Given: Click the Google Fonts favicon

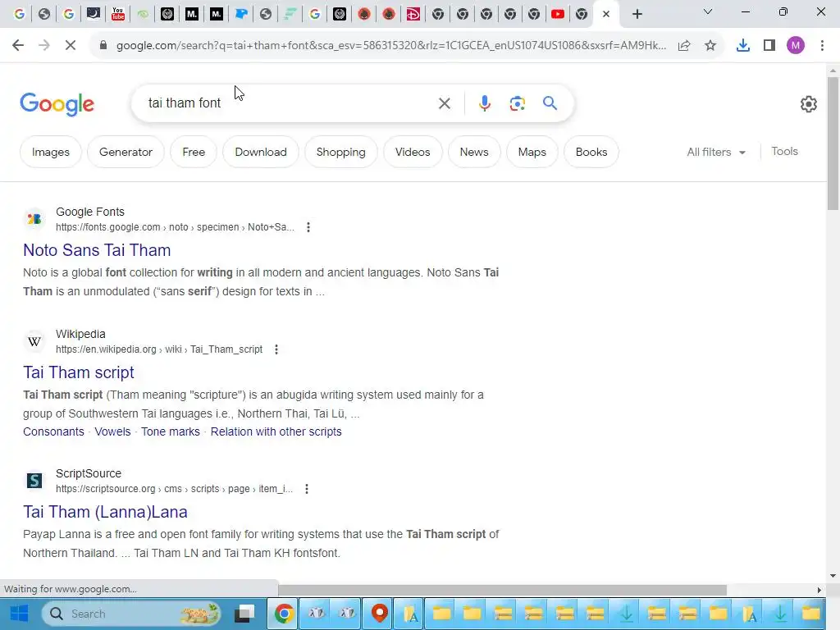Looking at the screenshot, I should (x=34, y=219).
